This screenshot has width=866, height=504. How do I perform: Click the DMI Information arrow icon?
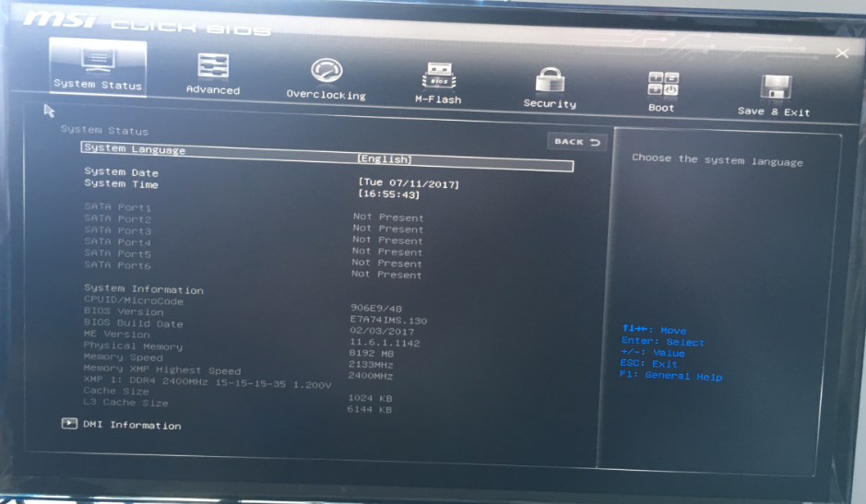point(69,424)
